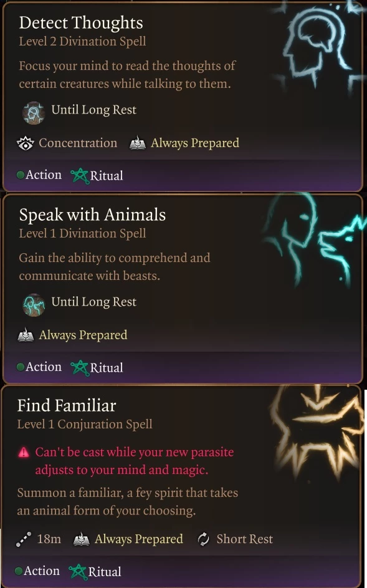The width and height of the screenshot is (367, 588).
Task: Click the 18m range dotted-line icon
Action: point(24,539)
